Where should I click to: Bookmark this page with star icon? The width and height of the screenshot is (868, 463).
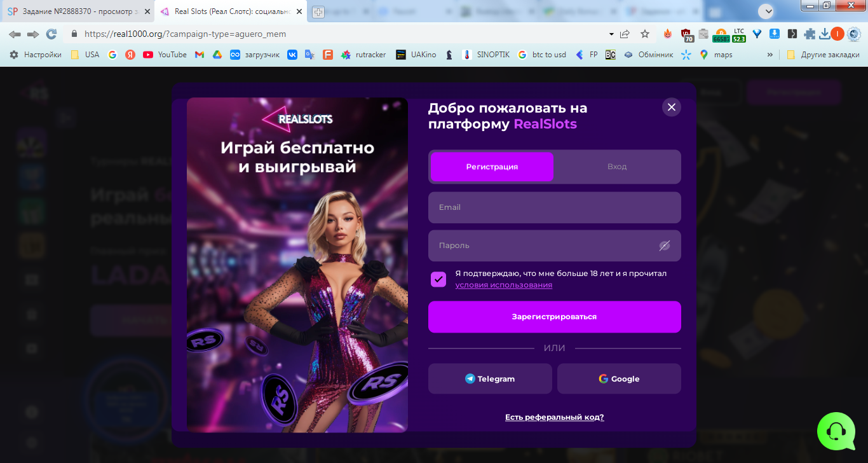coord(645,34)
